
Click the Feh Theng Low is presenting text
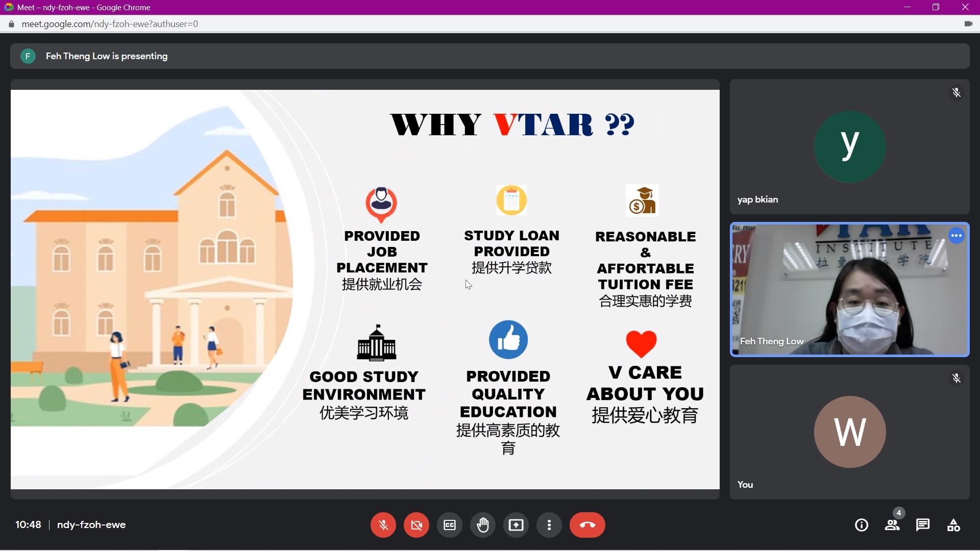pos(107,56)
